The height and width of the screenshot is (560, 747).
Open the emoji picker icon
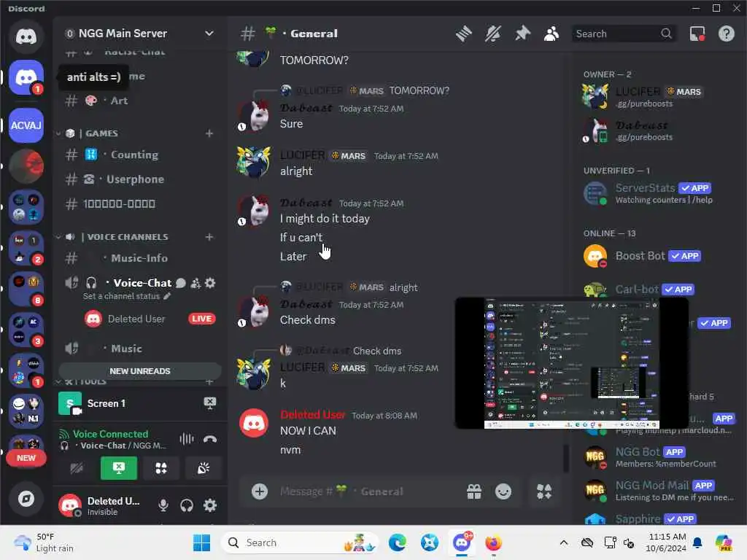pos(503,491)
